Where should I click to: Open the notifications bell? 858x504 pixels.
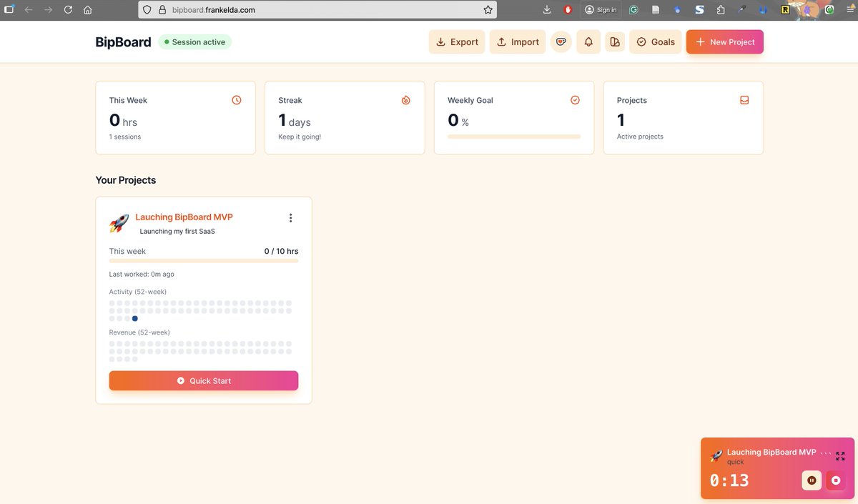click(588, 42)
